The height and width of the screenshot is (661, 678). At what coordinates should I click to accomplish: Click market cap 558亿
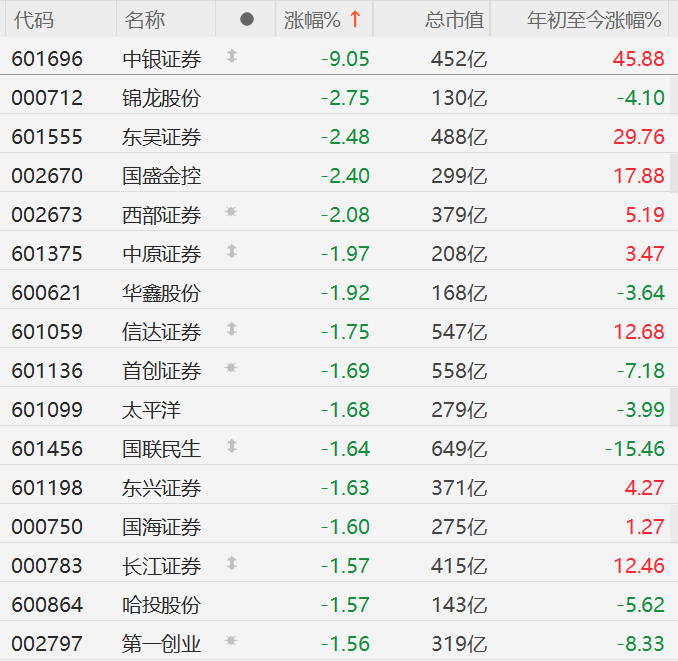pos(459,371)
